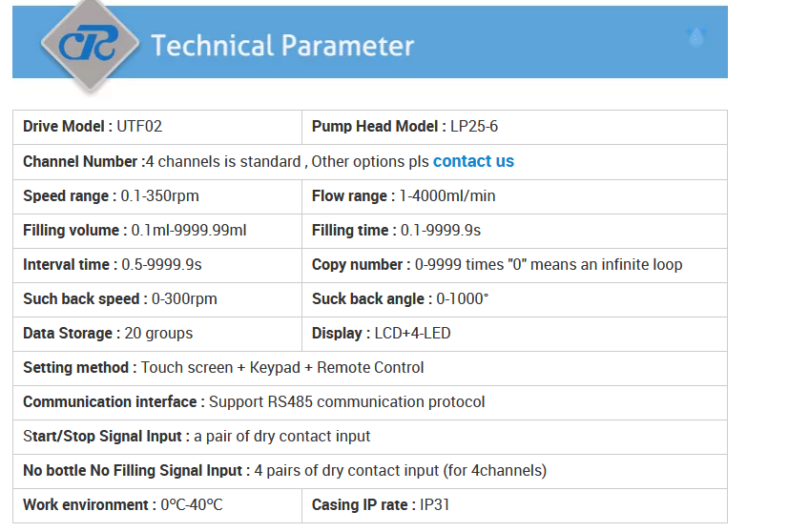Image resolution: width=809 pixels, height=532 pixels.
Task: Click the Data Storage 20 groups cell
Action: click(157, 334)
